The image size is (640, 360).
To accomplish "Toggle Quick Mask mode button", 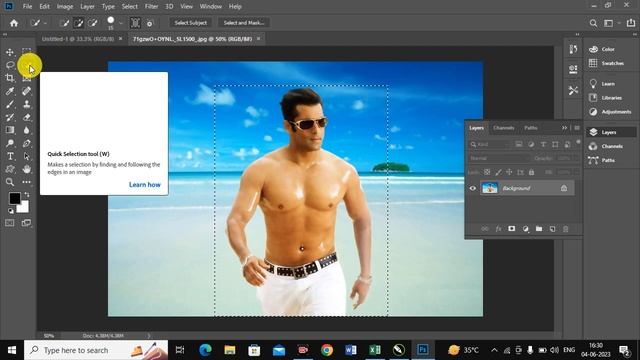I will [x=10, y=223].
